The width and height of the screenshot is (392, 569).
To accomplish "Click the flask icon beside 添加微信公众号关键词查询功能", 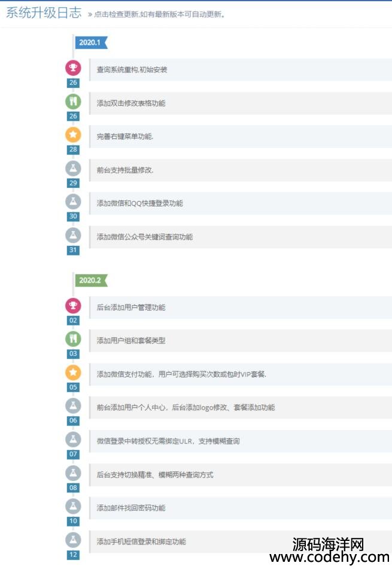I will (73, 235).
